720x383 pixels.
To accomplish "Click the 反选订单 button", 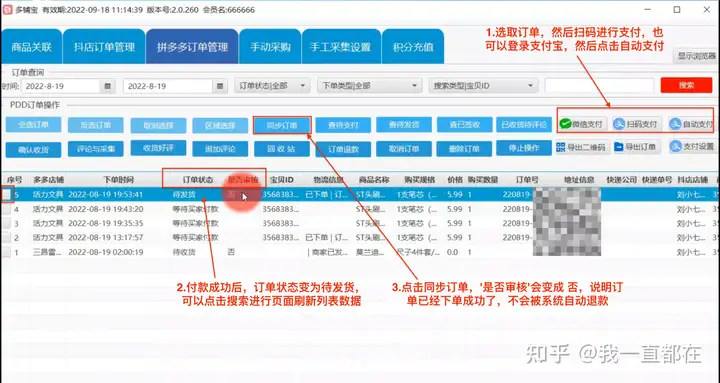I will [96, 125].
